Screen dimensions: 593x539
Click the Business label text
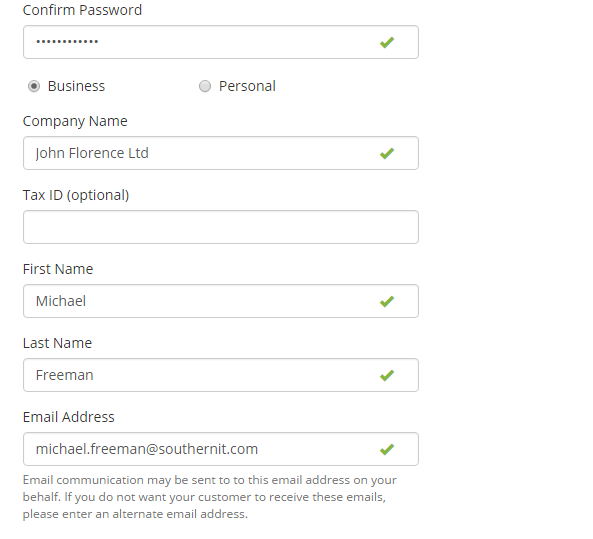(76, 86)
